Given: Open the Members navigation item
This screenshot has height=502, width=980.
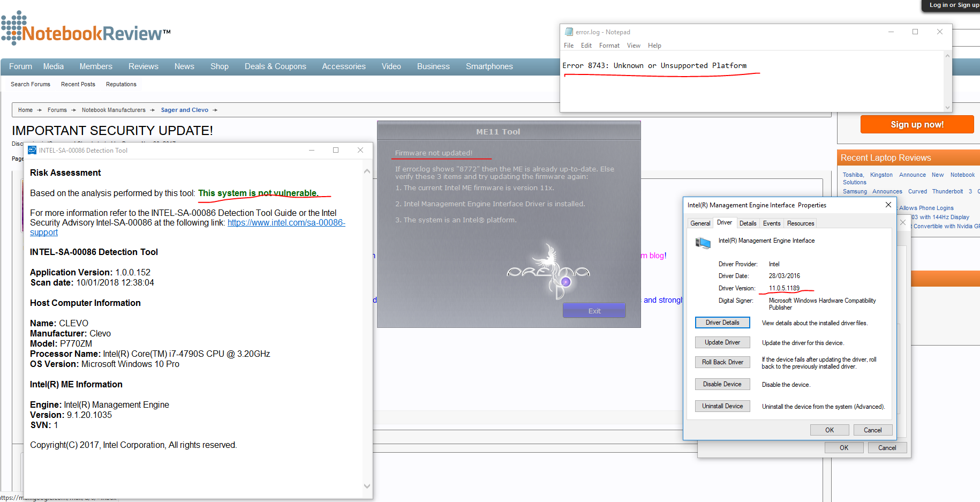Looking at the screenshot, I should click(x=96, y=66).
